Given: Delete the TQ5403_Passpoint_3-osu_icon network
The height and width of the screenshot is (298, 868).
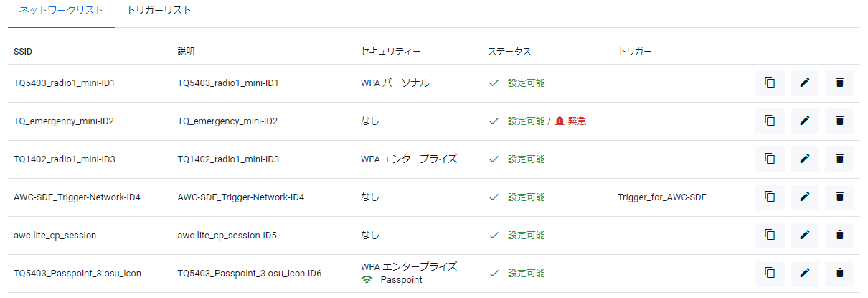Looking at the screenshot, I should point(839,272).
